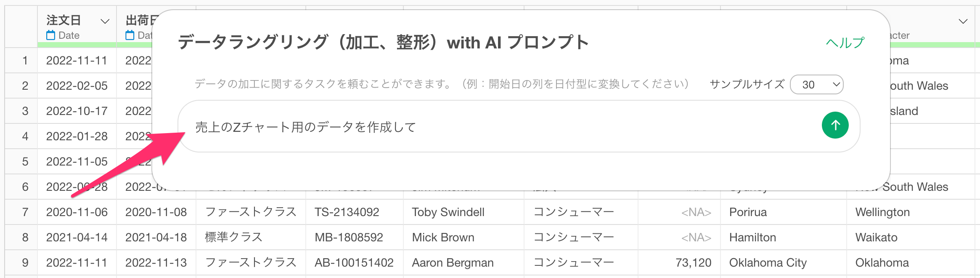Image resolution: width=980 pixels, height=278 pixels.
Task: Open the 注文日 column dropdown menu
Action: 105,21
